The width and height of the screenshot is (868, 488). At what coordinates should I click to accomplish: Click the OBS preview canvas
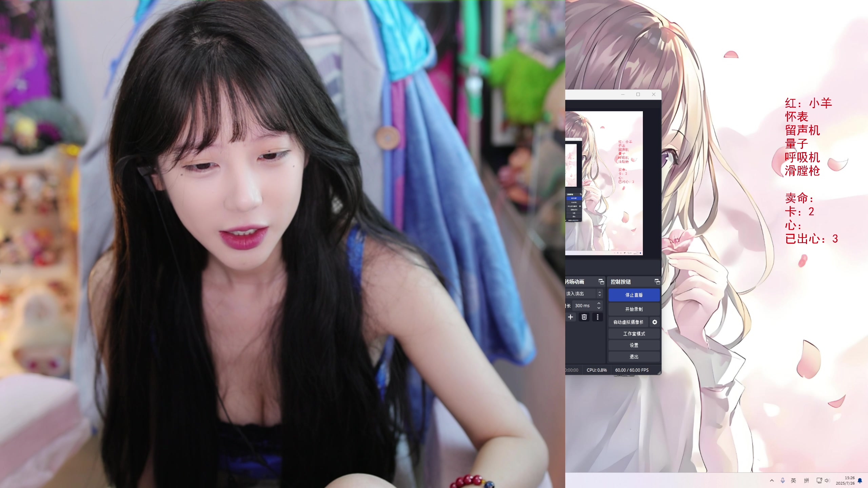pyautogui.click(x=604, y=183)
